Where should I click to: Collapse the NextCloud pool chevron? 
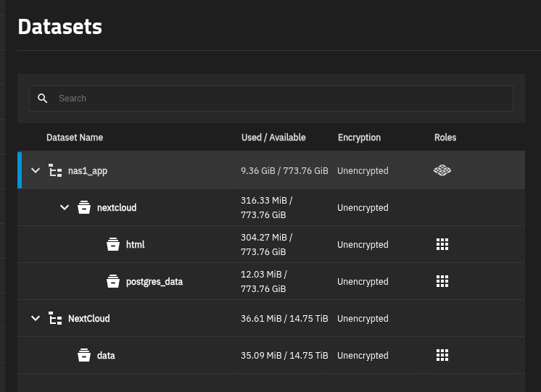click(x=36, y=318)
